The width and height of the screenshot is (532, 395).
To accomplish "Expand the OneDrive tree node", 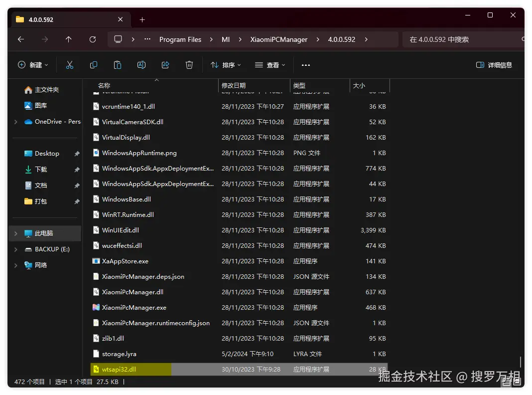I will 15,122.
